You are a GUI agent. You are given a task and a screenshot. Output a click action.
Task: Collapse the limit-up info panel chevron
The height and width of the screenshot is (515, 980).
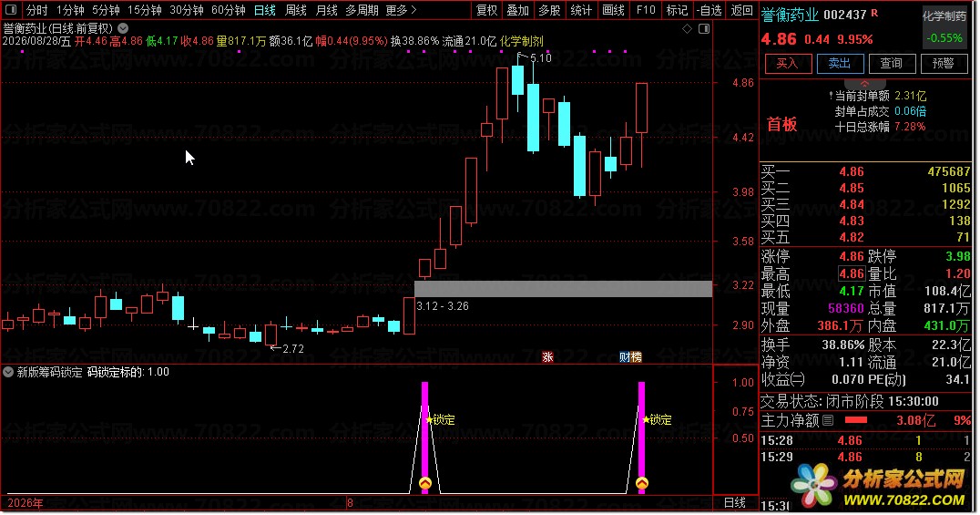[864, 83]
